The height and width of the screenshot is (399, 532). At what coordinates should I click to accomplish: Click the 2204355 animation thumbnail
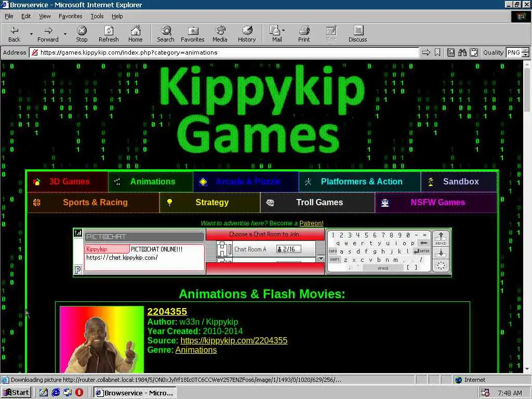pyautogui.click(x=102, y=340)
